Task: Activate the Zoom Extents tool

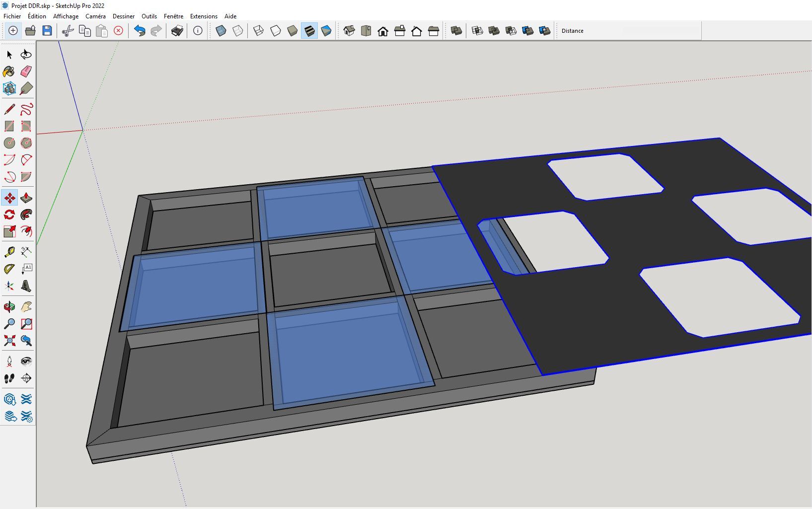Action: [x=9, y=341]
